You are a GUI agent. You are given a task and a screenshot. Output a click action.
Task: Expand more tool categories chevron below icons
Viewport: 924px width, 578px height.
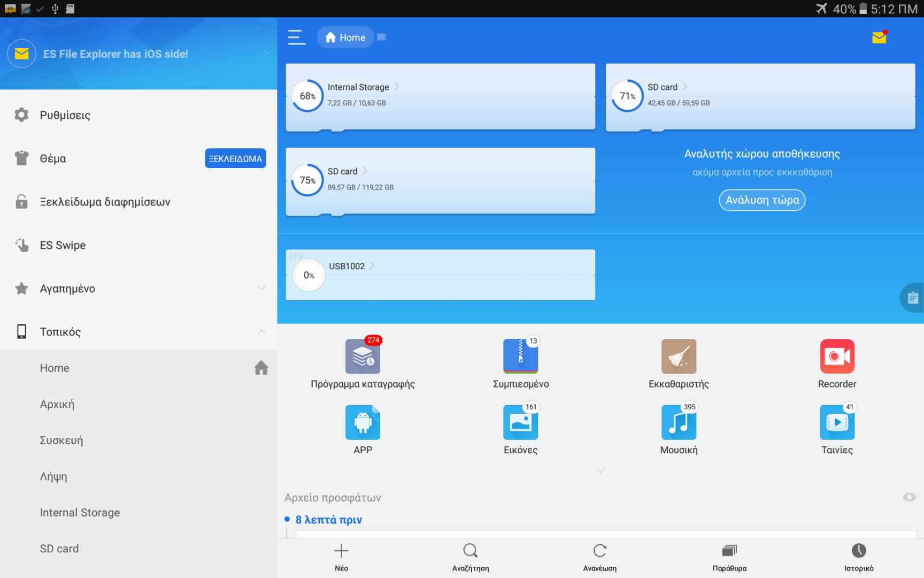(600, 470)
